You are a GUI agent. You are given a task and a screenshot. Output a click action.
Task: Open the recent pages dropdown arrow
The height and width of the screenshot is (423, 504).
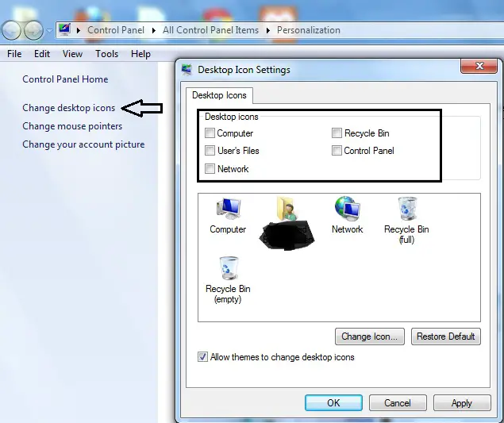coord(49,30)
